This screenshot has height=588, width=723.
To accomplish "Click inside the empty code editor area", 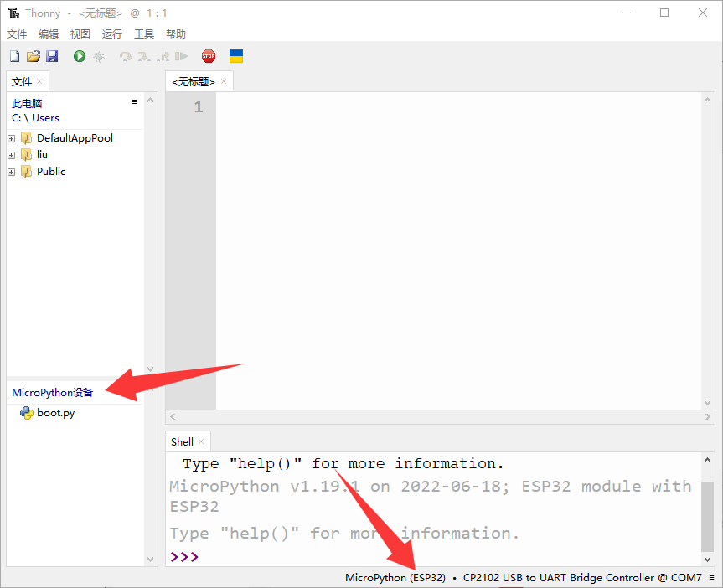I will (459, 251).
